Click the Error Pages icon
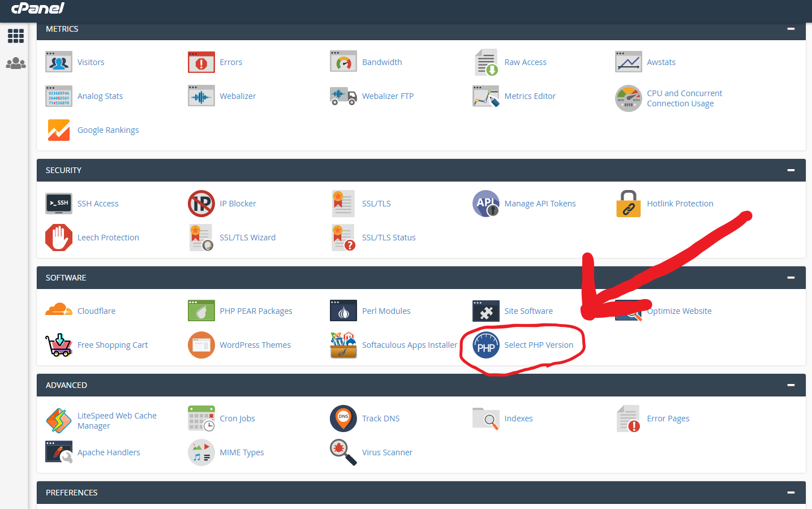The height and width of the screenshot is (509, 812). (x=629, y=419)
